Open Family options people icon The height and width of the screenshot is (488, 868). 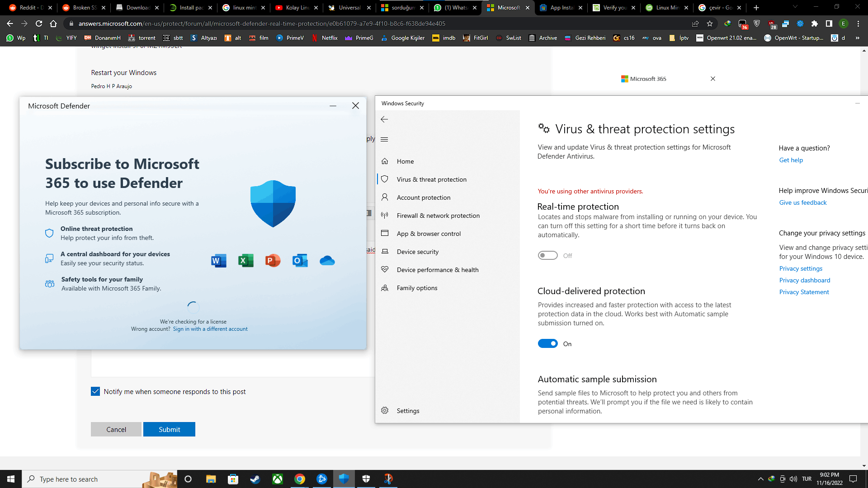(x=385, y=287)
